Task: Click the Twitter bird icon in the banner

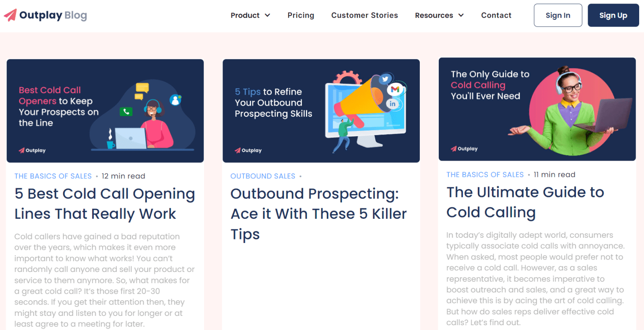Action: (385, 79)
